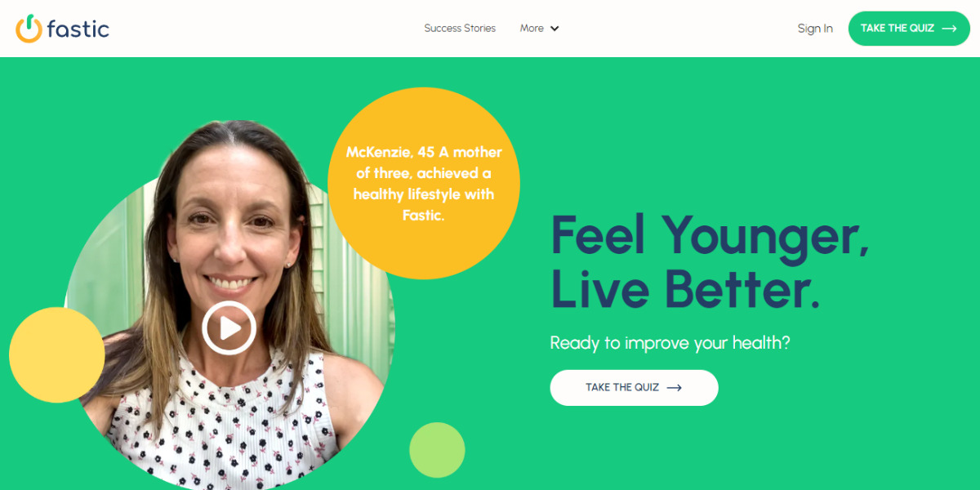Click the Fastic power-symbol logo icon
This screenshot has width=980, height=490.
tap(28, 29)
